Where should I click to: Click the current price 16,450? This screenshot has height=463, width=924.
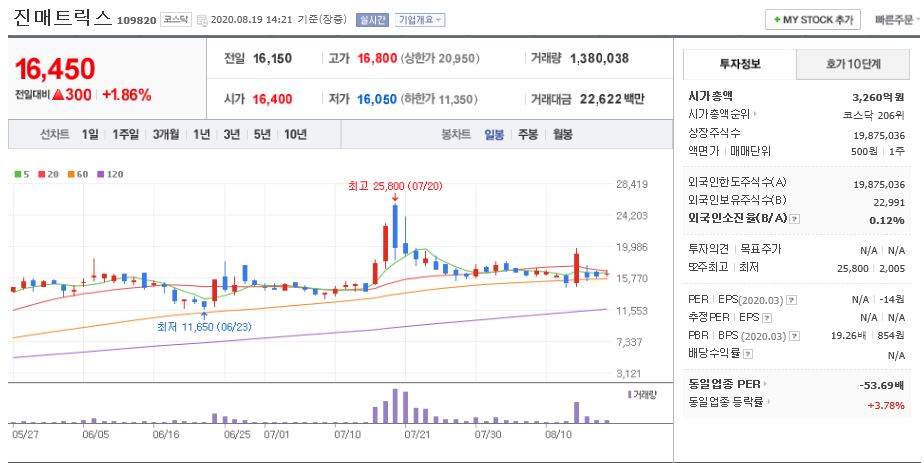click(x=55, y=69)
